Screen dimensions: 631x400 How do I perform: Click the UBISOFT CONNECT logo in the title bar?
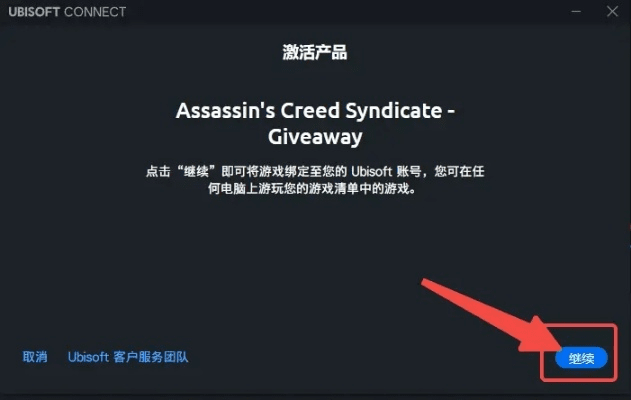click(x=67, y=12)
